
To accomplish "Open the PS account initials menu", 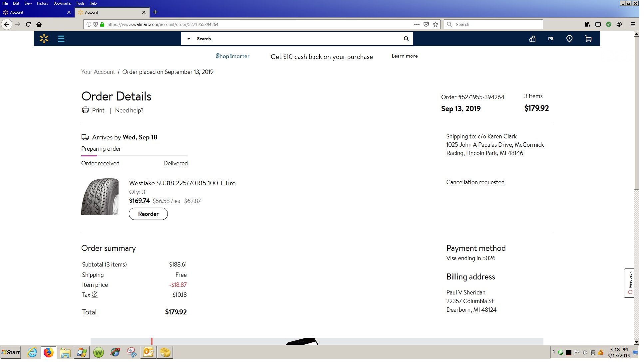I will (x=551, y=39).
